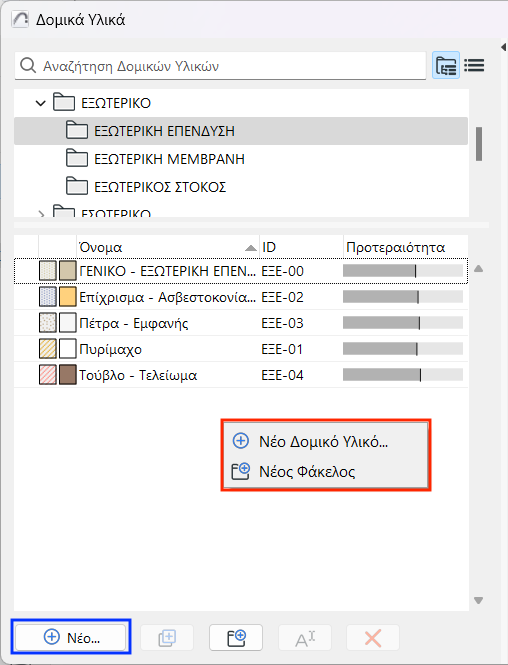Click the Νέο... button
Screen dimensions: 508x665
pyautogui.click(x=71, y=637)
